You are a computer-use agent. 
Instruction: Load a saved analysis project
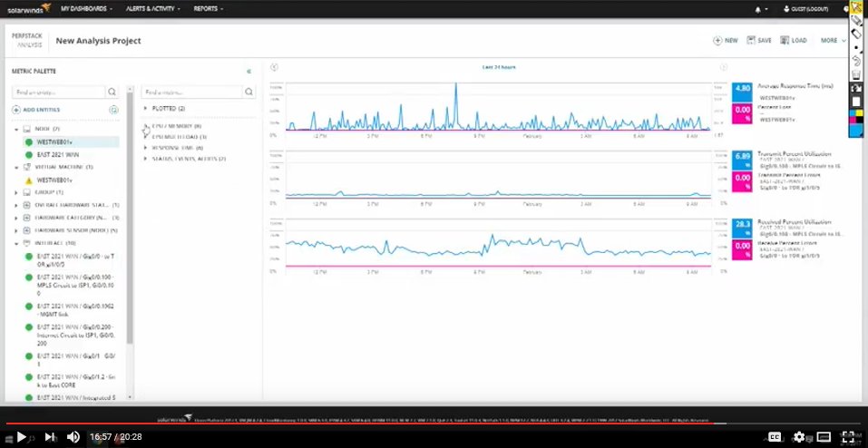click(x=794, y=41)
